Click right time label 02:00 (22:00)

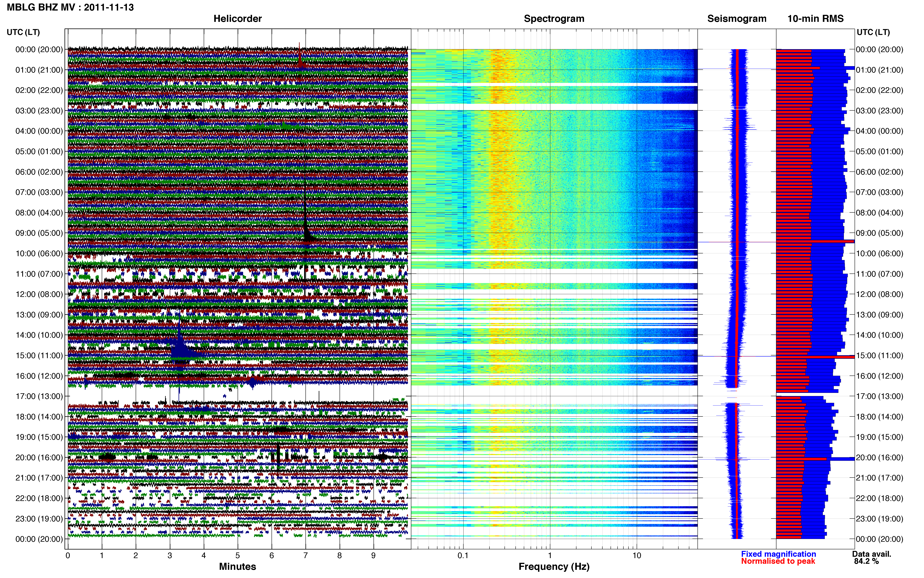click(x=880, y=90)
